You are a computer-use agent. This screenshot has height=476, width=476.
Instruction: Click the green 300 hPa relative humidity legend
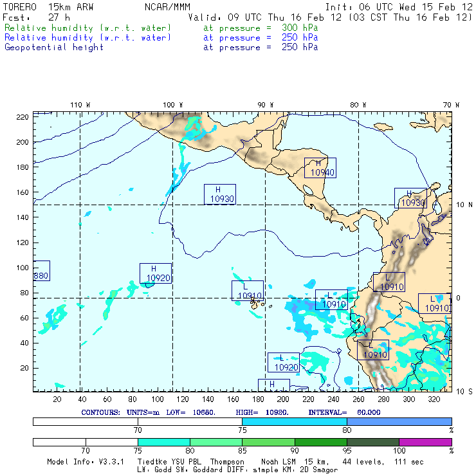click(x=88, y=28)
